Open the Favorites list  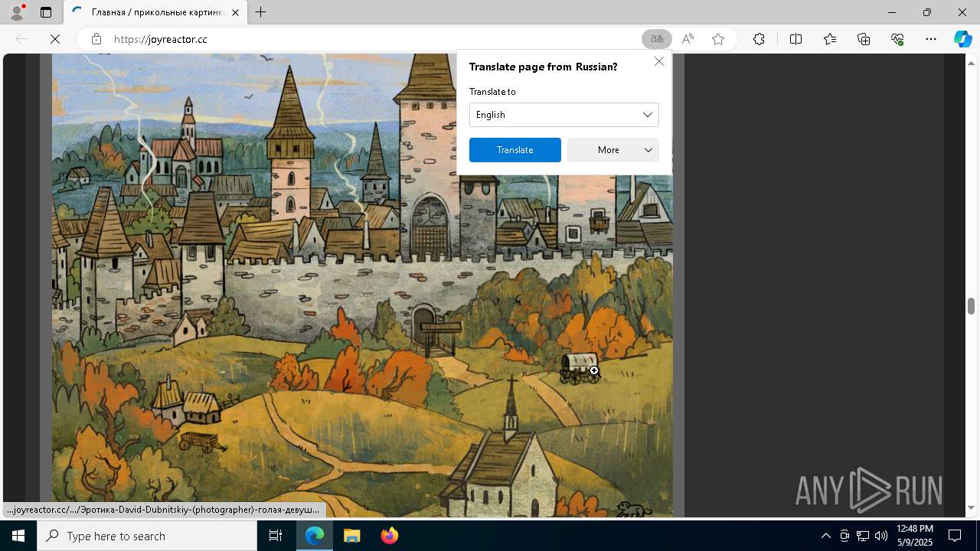pos(830,39)
